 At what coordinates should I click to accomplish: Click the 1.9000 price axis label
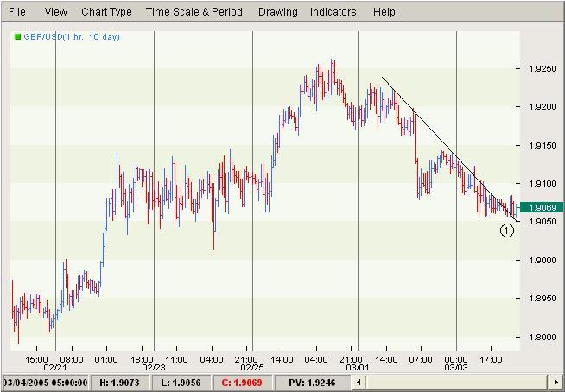(543, 261)
